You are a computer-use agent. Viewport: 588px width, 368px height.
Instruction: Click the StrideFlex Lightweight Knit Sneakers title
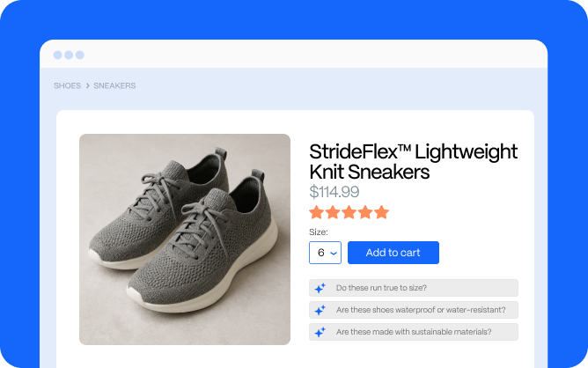click(x=413, y=162)
